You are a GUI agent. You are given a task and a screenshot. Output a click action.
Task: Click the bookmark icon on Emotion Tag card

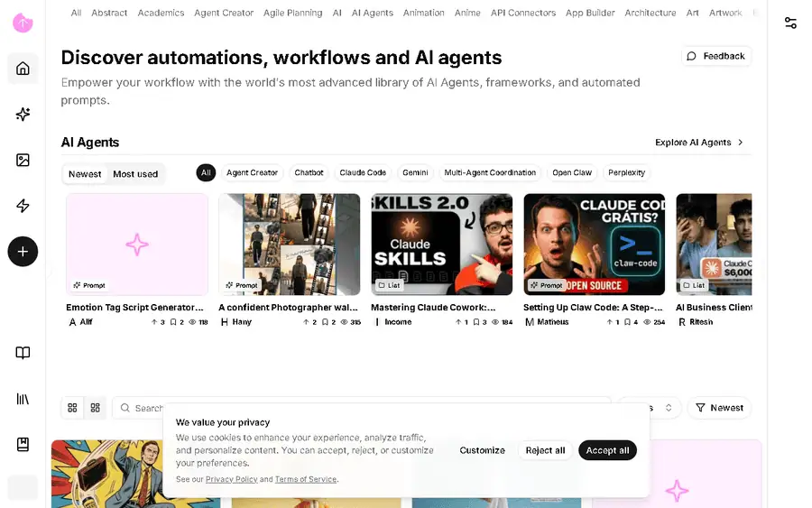(173, 322)
